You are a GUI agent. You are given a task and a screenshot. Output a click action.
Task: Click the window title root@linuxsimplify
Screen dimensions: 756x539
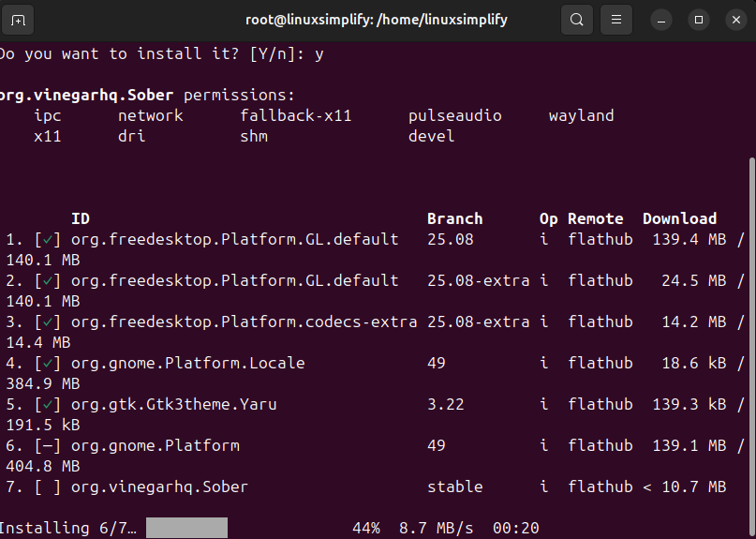point(377,20)
